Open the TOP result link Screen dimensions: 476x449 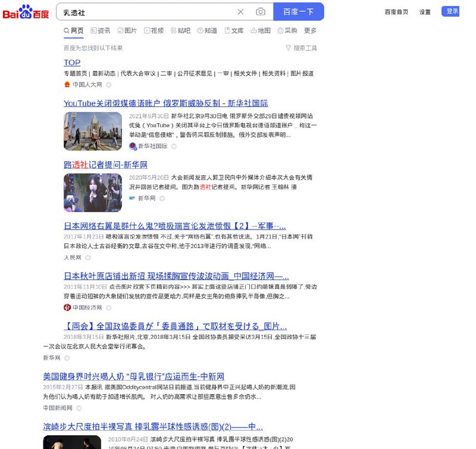(x=71, y=62)
